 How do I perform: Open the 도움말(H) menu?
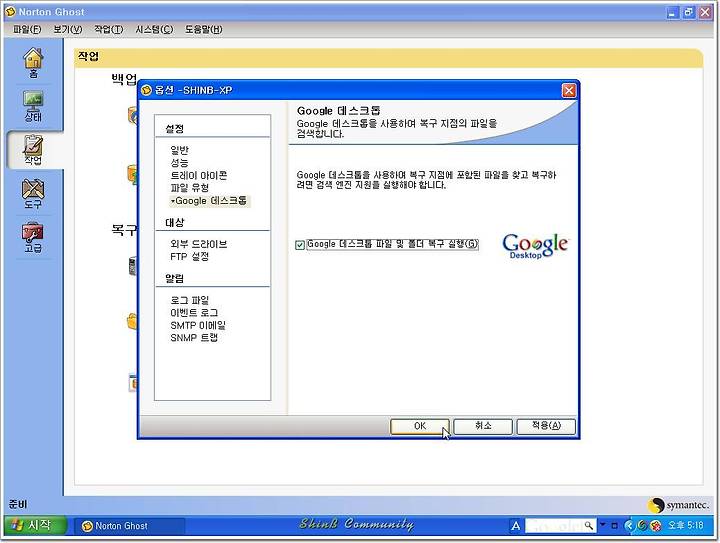coord(203,29)
